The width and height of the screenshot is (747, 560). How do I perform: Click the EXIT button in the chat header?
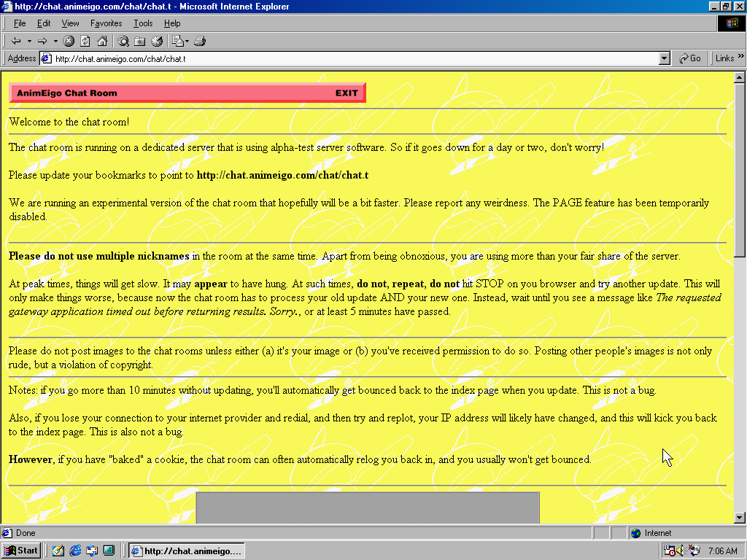coord(347,93)
